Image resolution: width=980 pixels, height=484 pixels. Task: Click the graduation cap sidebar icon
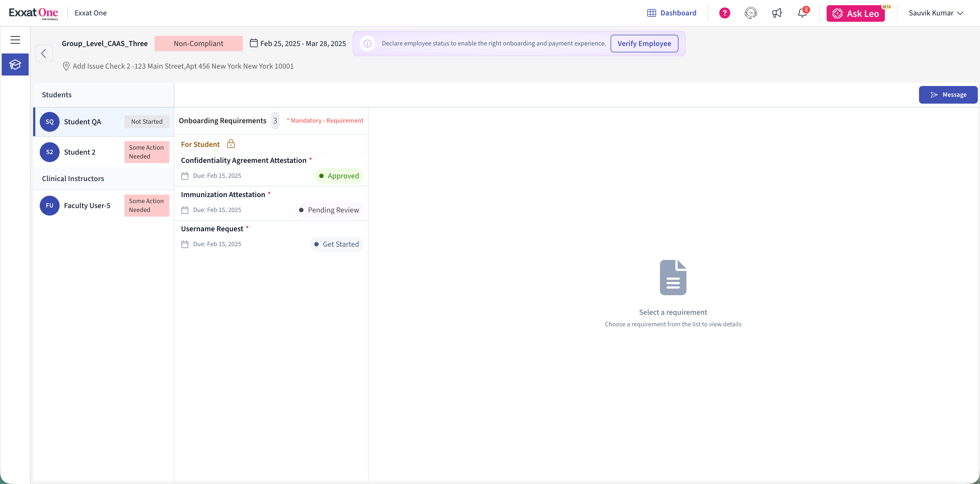pos(15,65)
